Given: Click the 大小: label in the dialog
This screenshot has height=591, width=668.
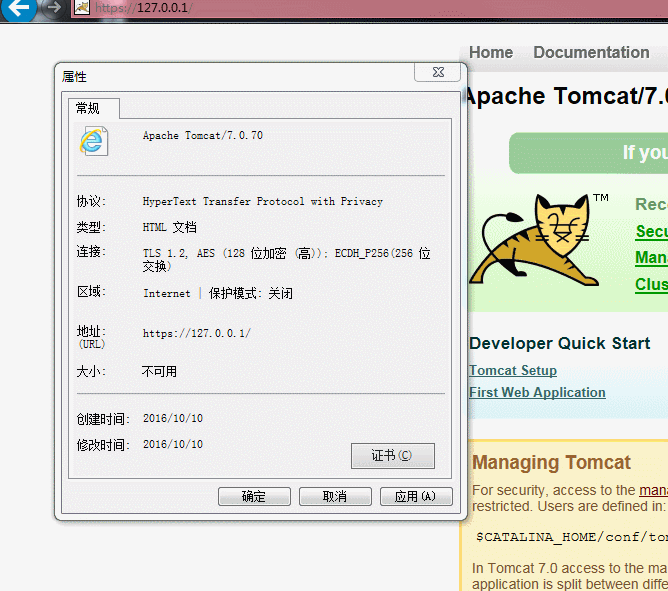Looking at the screenshot, I should pyautogui.click(x=91, y=372).
